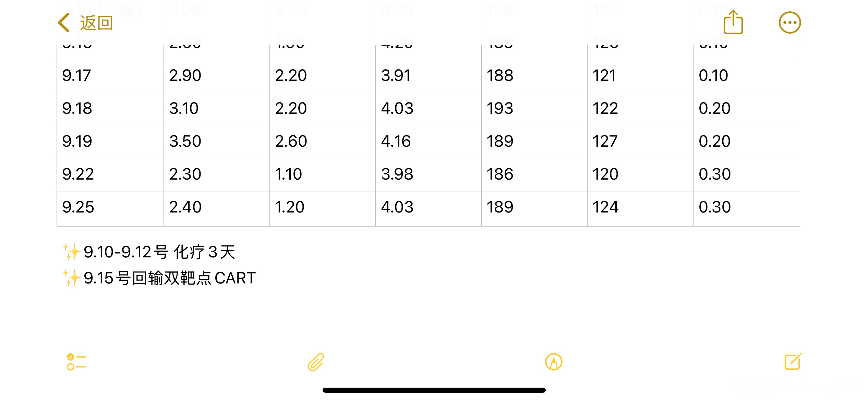Open the markup pen icon
This screenshot has width=868, height=401.
coord(554,362)
